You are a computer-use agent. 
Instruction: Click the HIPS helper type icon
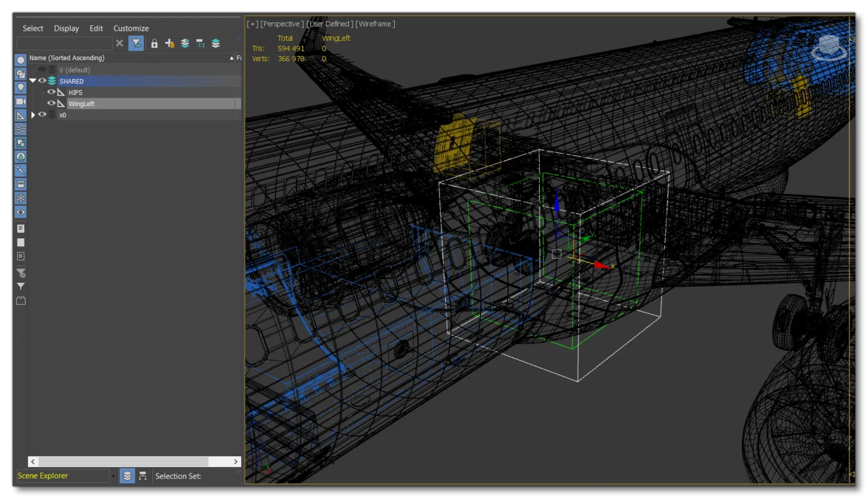[x=61, y=93]
